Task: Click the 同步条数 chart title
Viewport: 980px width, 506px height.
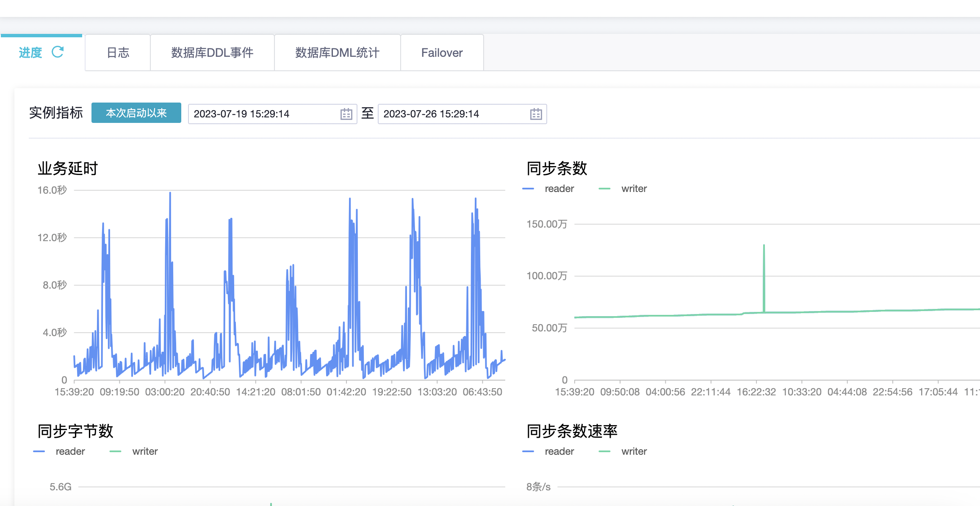Action: tap(556, 168)
